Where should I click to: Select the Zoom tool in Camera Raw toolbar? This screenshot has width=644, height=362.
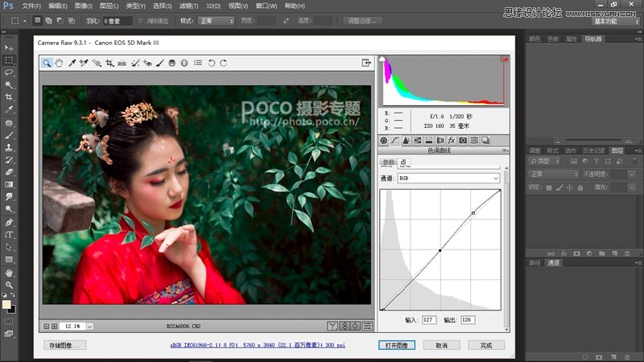(47, 64)
